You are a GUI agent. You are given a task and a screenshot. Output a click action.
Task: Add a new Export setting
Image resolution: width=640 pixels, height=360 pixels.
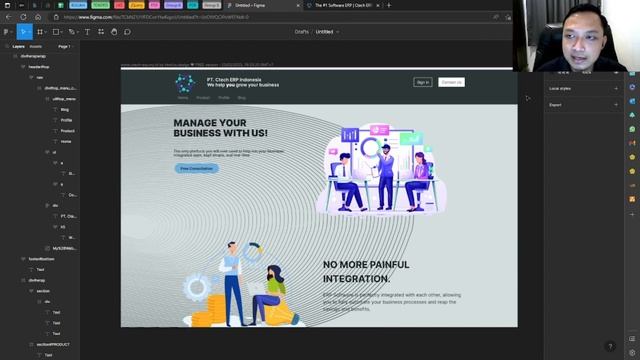click(616, 105)
